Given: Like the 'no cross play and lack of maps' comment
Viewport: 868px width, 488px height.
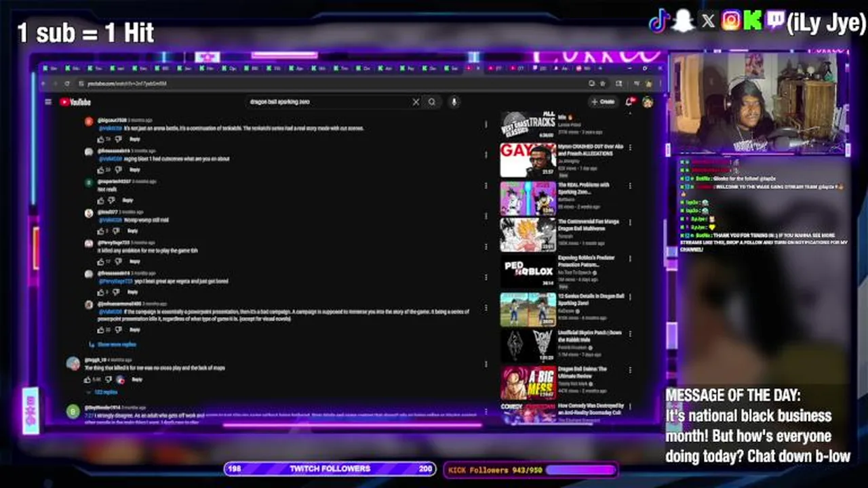Looking at the screenshot, I should tap(88, 380).
